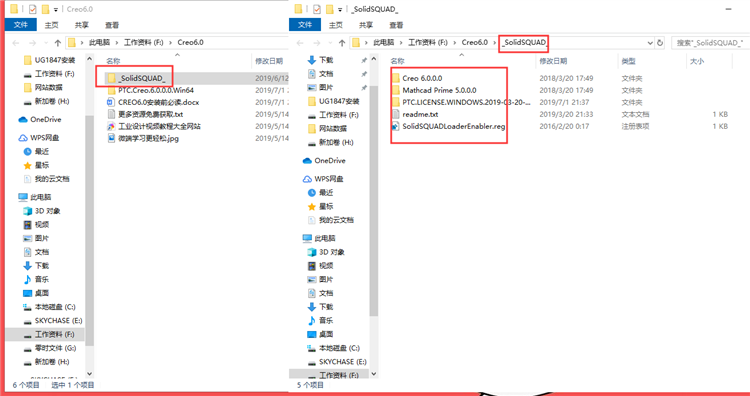Open 共享 tab in left window

click(x=81, y=25)
